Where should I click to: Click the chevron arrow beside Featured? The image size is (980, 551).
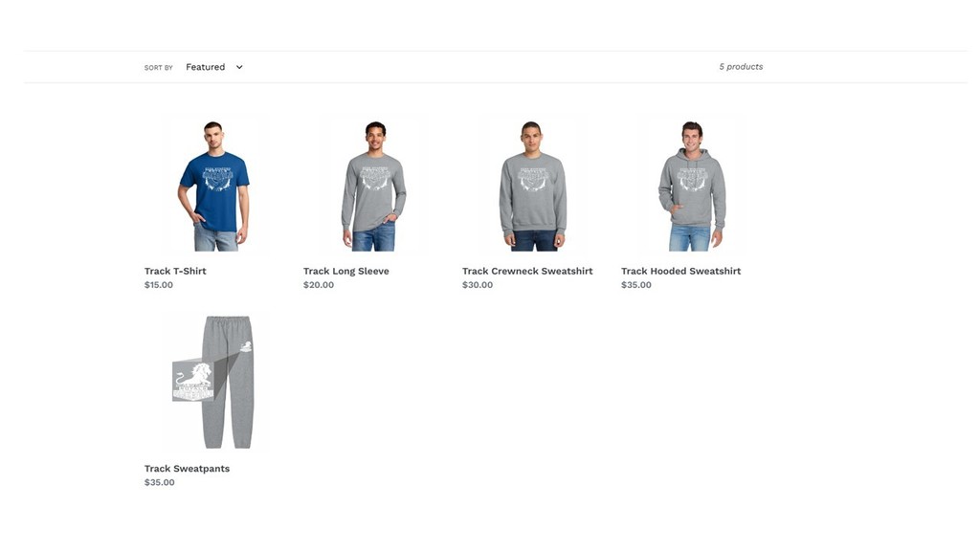point(239,67)
